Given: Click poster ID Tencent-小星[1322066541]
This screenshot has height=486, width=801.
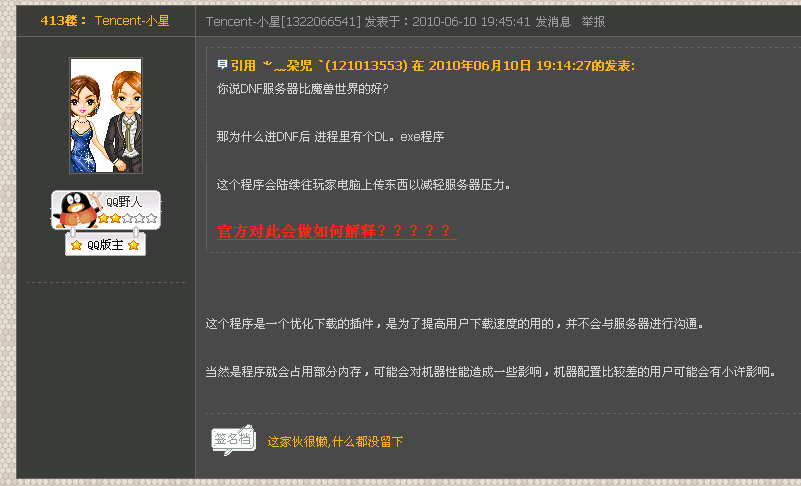Looking at the screenshot, I should 283,21.
